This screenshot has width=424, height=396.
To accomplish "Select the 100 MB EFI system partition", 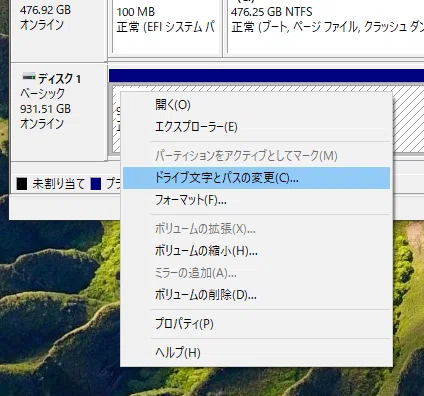I will point(166,26).
